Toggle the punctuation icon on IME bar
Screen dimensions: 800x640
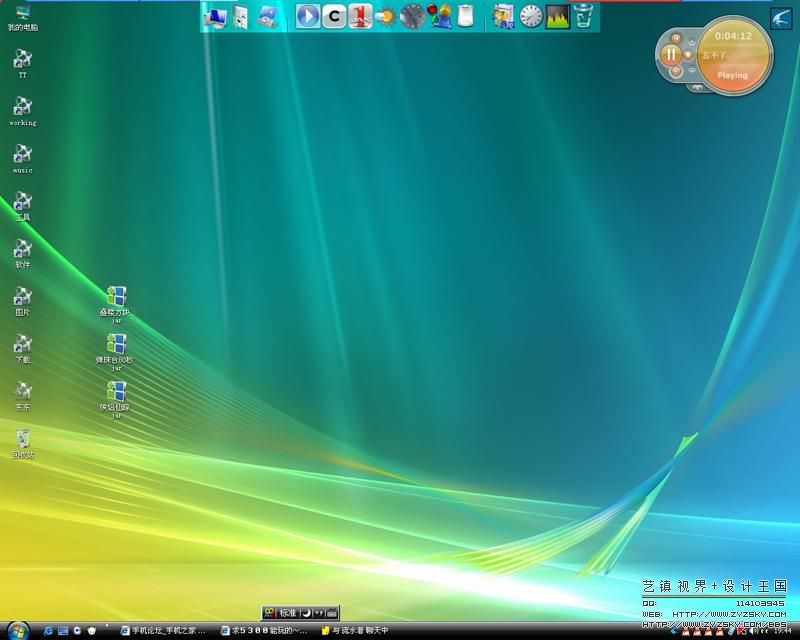pyautogui.click(x=319, y=613)
